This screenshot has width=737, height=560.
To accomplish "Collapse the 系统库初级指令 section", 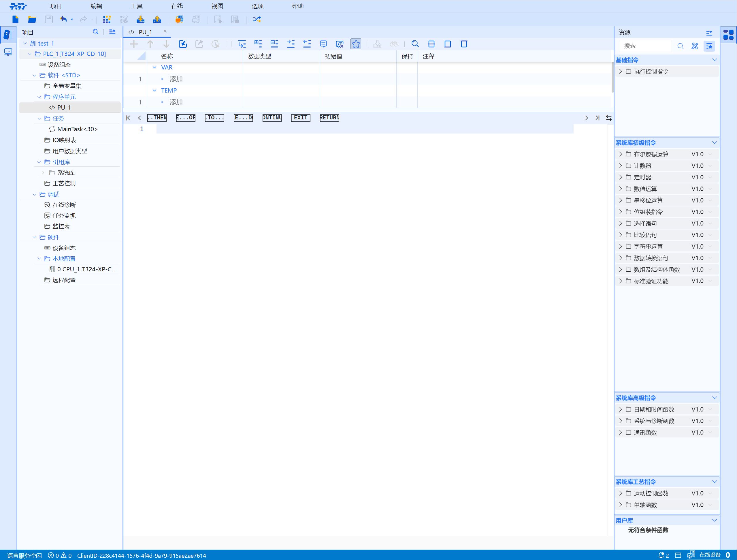I will 714,143.
